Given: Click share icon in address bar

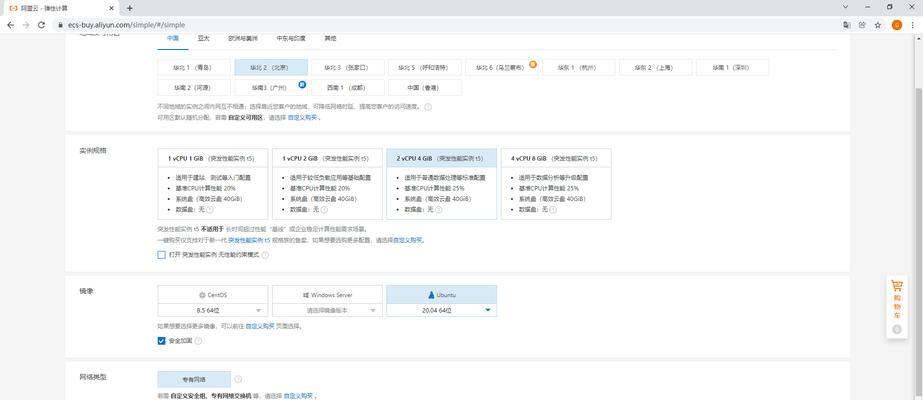Looking at the screenshot, I should point(862,25).
